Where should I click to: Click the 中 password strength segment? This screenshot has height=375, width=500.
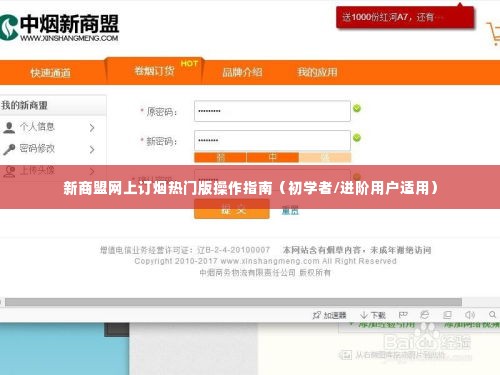pos(273,157)
